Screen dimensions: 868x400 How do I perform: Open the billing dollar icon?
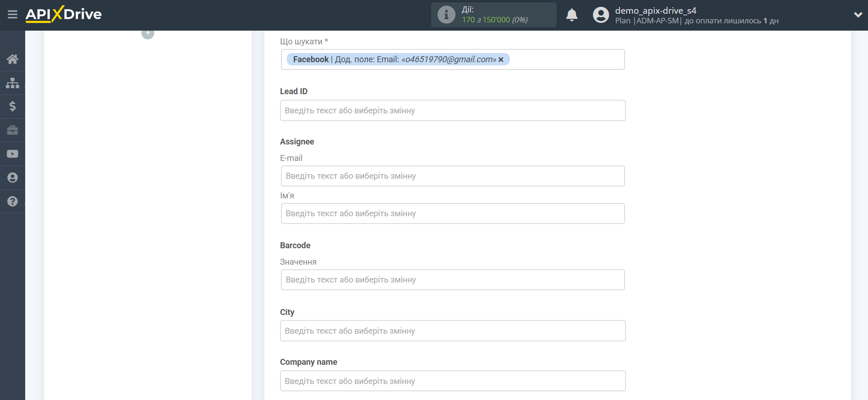point(12,107)
